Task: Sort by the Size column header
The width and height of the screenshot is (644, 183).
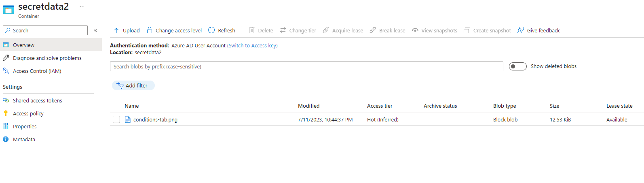Action: [x=555, y=106]
